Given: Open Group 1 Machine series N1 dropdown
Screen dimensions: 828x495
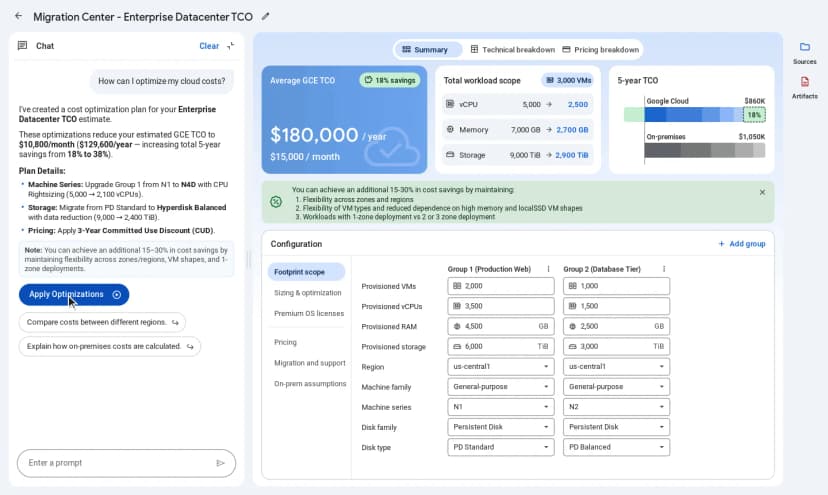Looking at the screenshot, I should click(501, 407).
